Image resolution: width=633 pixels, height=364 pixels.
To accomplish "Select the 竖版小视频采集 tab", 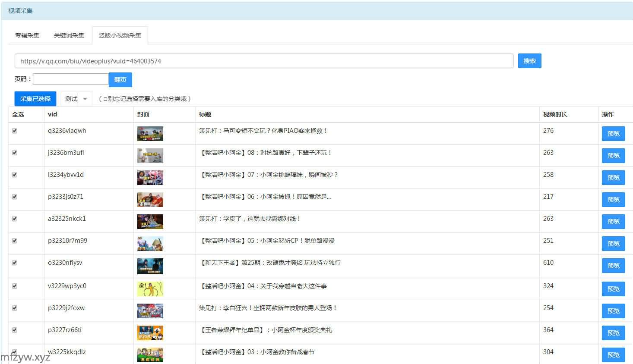I will [x=120, y=35].
